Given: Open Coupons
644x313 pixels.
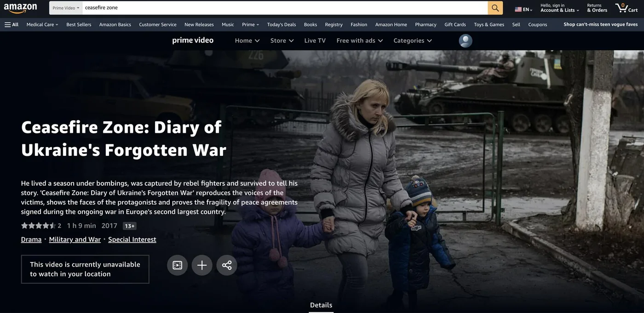Looking at the screenshot, I should tap(538, 24).
